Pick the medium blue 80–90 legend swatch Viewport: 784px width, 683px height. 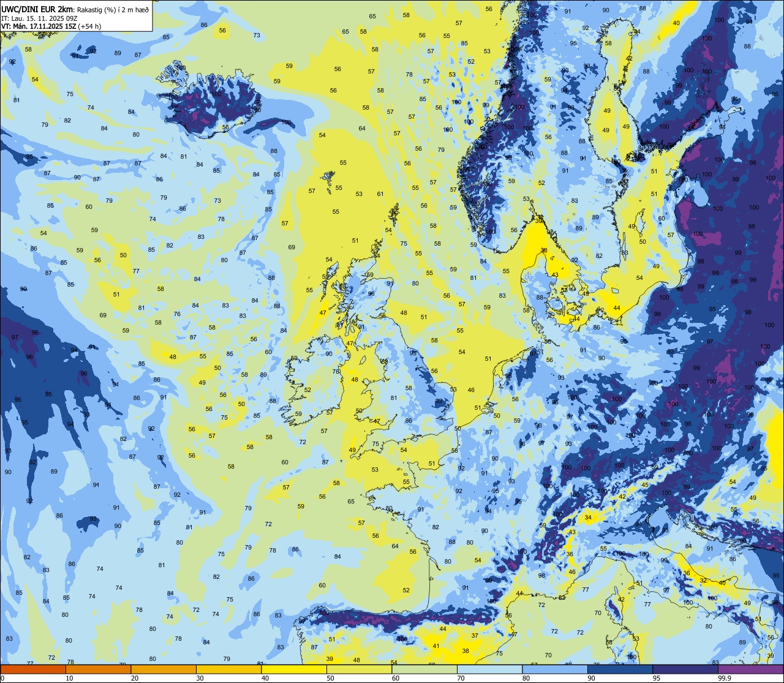tap(555, 669)
